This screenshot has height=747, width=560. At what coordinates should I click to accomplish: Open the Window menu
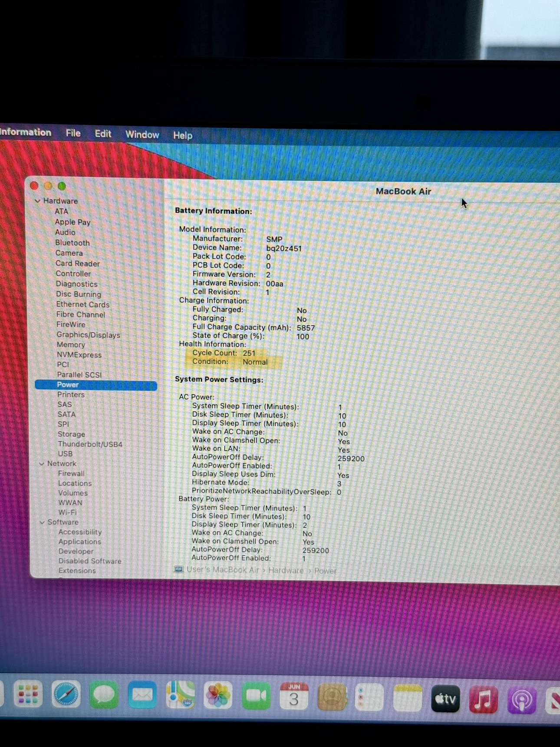(x=142, y=135)
